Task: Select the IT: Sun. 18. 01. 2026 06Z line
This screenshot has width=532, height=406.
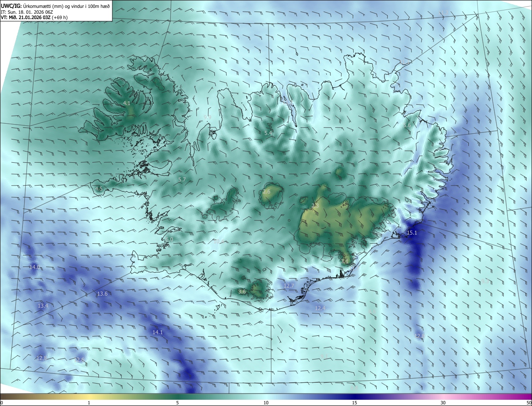Action: 27,12
